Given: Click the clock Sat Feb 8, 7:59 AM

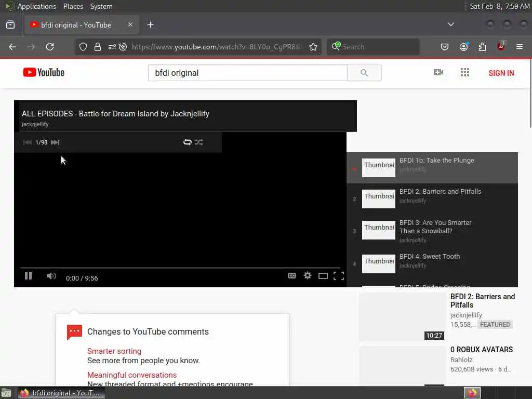Looking at the screenshot, I should tap(499, 6).
